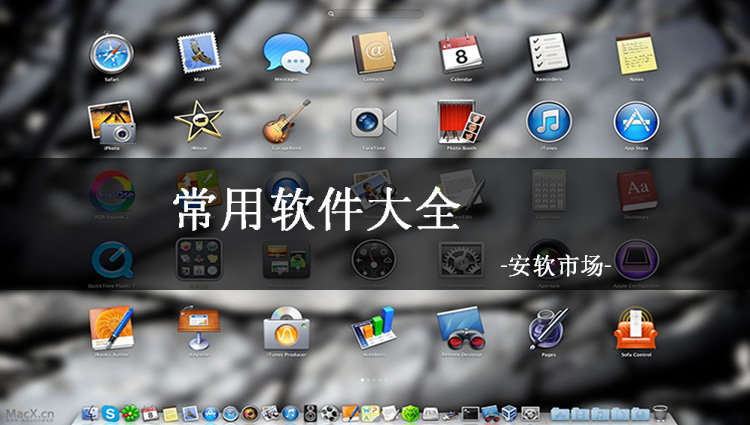This screenshot has width=750, height=425.
Task: Open App Store from the Dock
Action: 210,414
